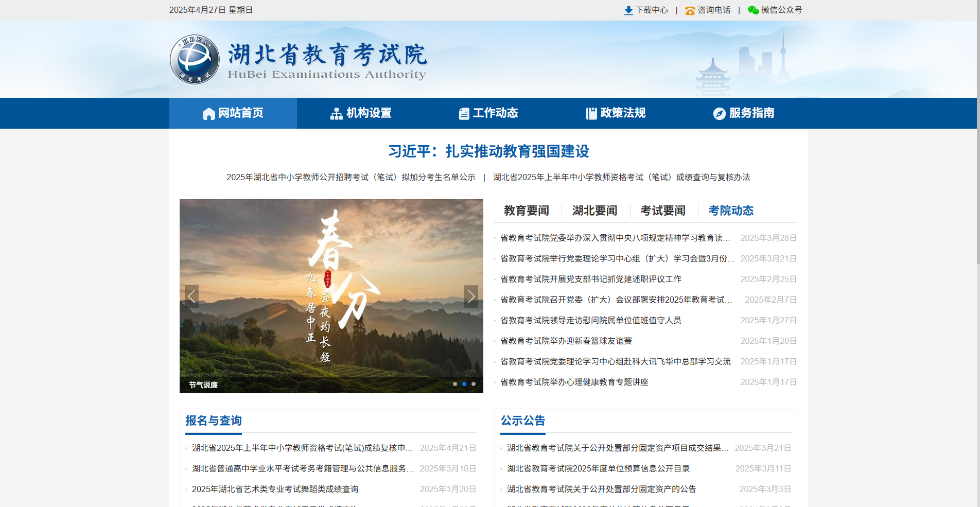
Task: Click the HBEA logo emblem
Action: pos(194,59)
